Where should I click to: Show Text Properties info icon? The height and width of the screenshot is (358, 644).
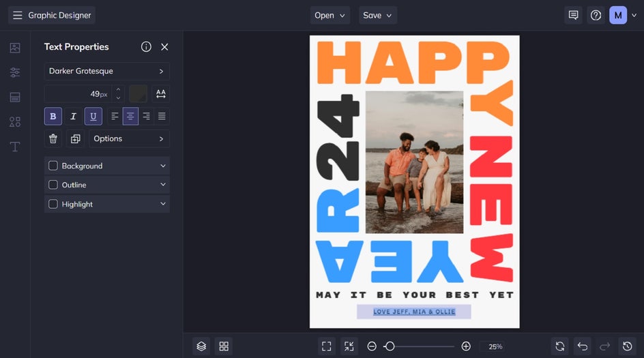[146, 47]
